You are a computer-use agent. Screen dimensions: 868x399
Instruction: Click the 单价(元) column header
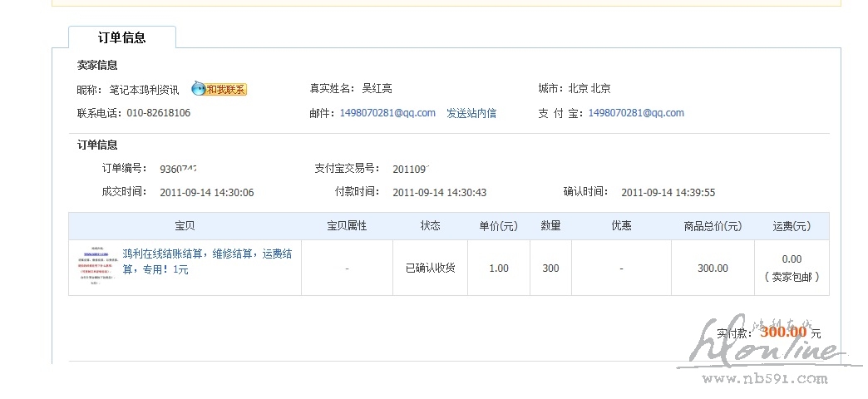(498, 226)
